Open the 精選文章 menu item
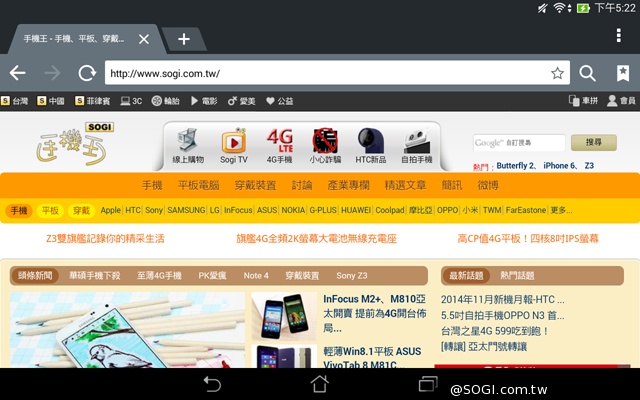This screenshot has height=400, width=640. click(x=405, y=185)
